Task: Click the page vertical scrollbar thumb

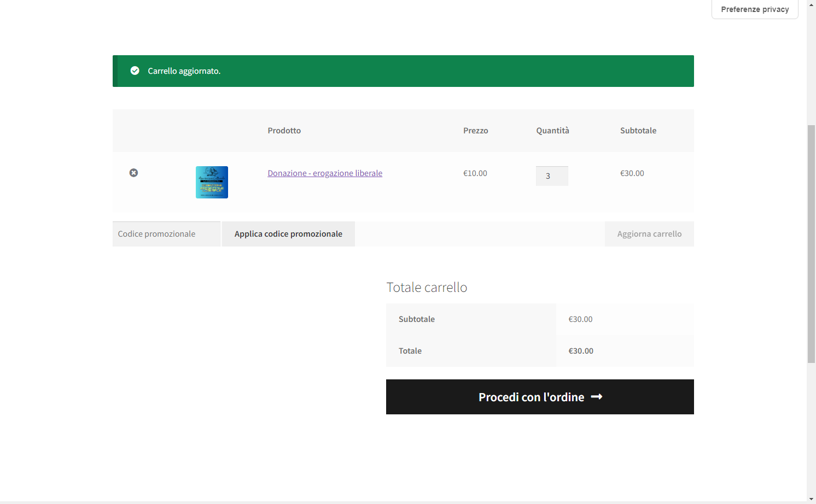Action: coord(811,243)
